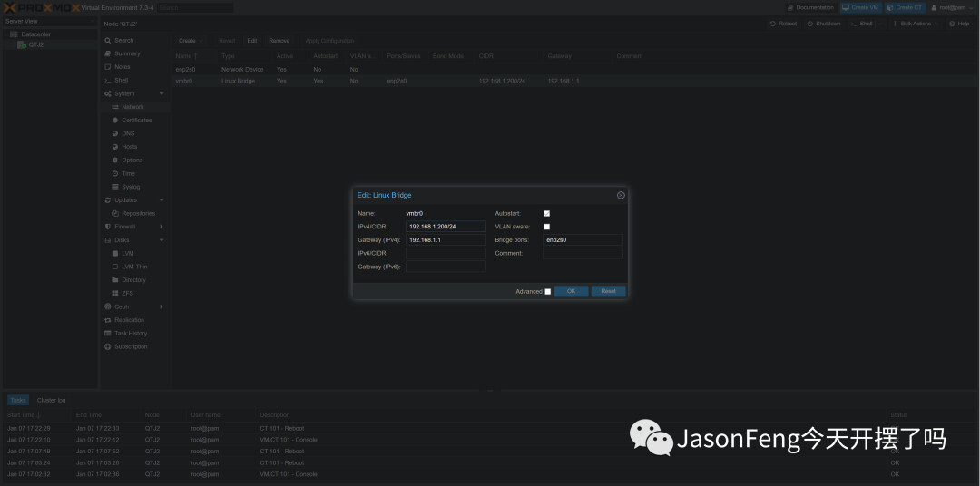Click the Remove toolbar button

tap(279, 41)
